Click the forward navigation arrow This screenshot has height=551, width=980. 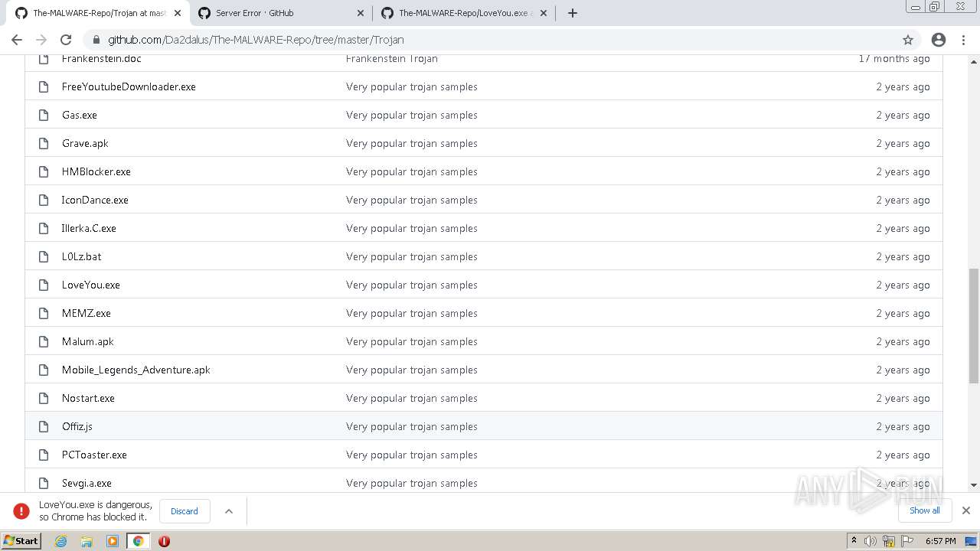pos(41,40)
